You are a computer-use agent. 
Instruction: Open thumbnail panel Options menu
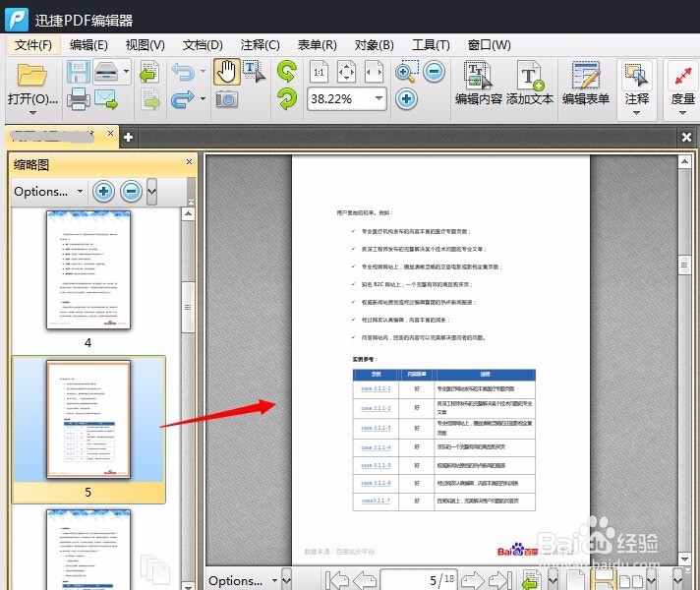48,192
